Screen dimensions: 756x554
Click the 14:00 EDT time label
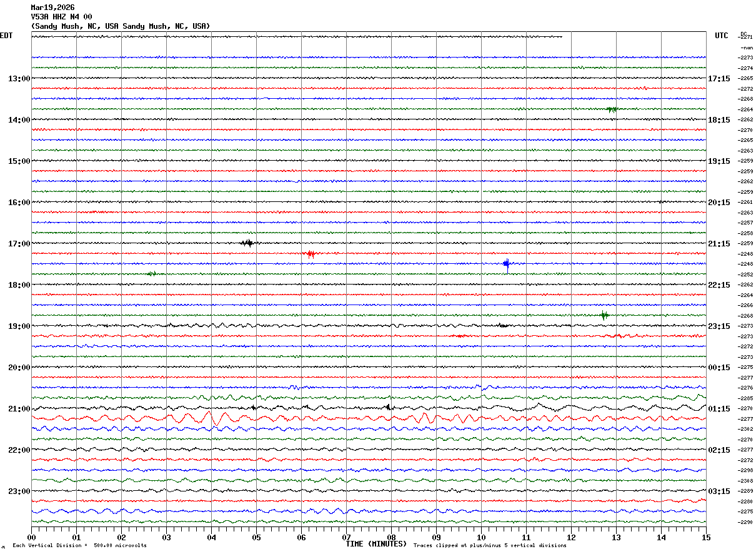tap(19, 120)
